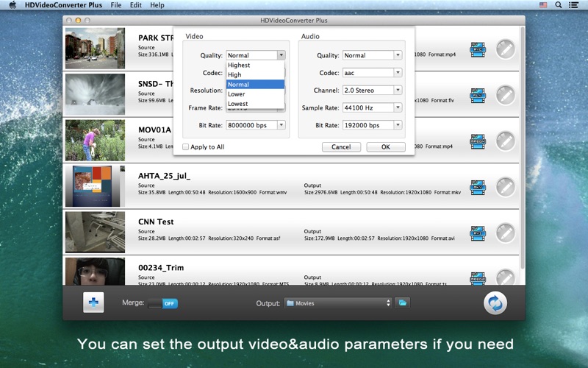Image resolution: width=588 pixels, height=368 pixels.
Task: Collapse the Video Quality dropdown
Action: coord(282,55)
